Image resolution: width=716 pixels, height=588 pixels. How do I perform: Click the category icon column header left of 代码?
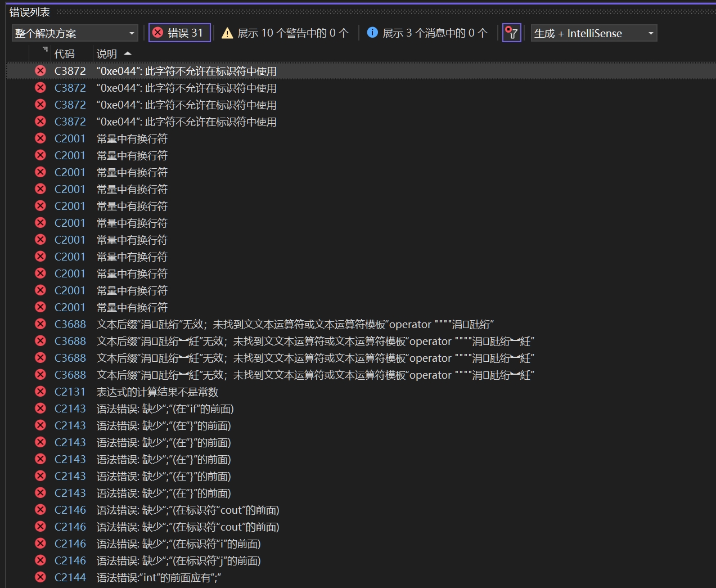pyautogui.click(x=45, y=52)
